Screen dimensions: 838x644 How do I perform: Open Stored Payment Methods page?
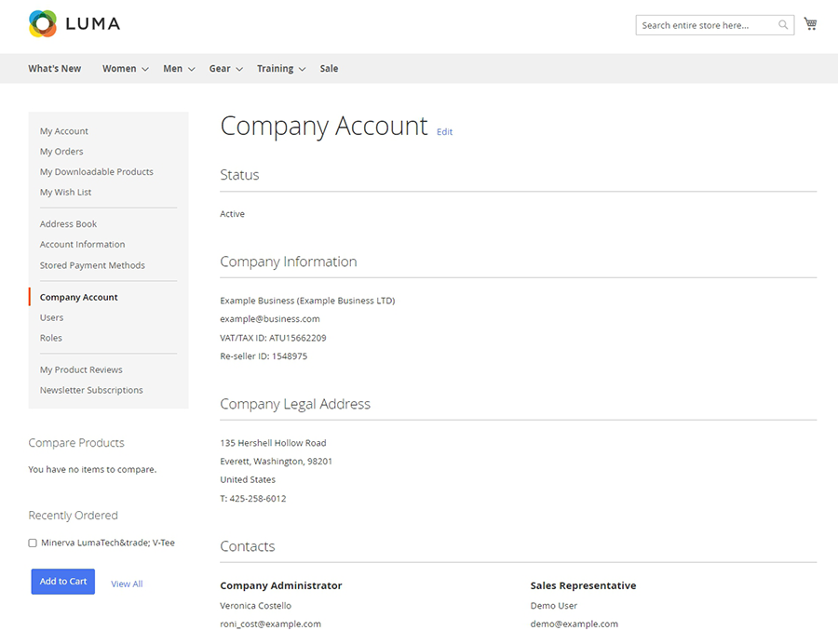[x=92, y=265]
